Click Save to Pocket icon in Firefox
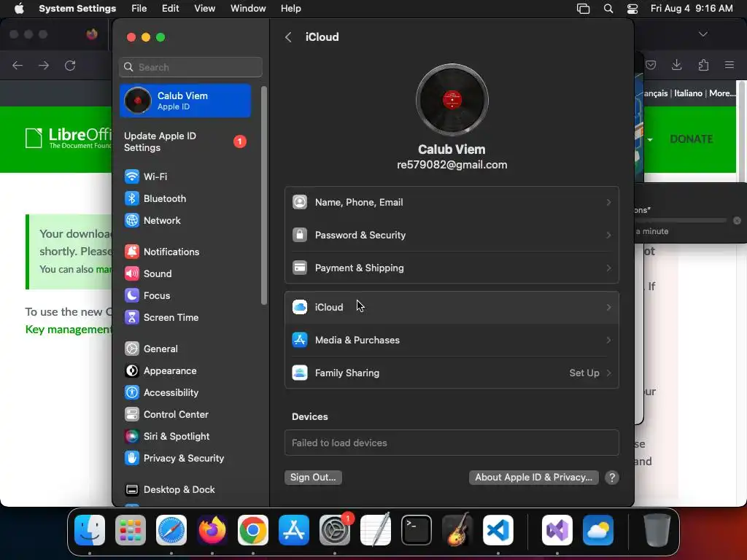Screen dimensions: 747x560 point(651,65)
